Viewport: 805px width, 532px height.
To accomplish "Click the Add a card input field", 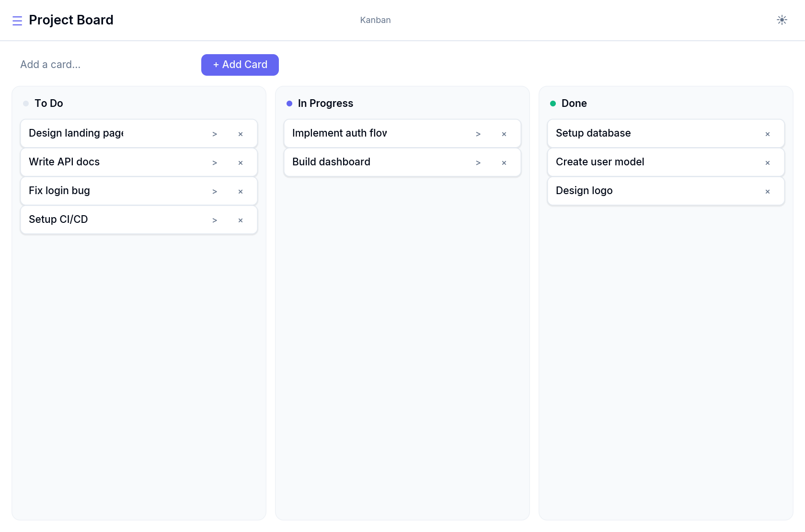I will click(104, 65).
